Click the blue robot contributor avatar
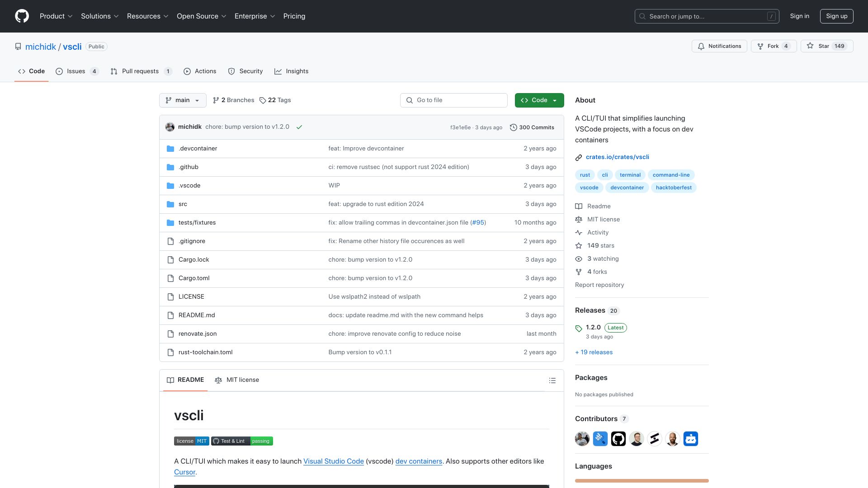Image resolution: width=868 pixels, height=488 pixels. (691, 439)
